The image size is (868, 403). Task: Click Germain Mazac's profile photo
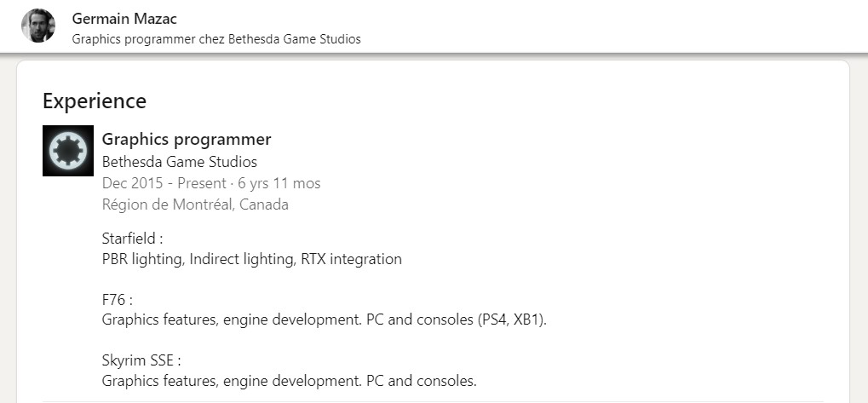pyautogui.click(x=38, y=26)
